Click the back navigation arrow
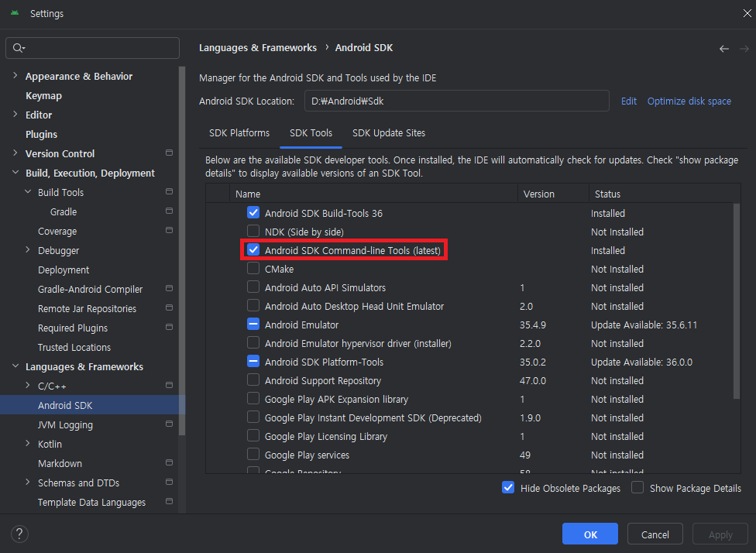Viewport: 756px width, 553px height. tap(723, 49)
